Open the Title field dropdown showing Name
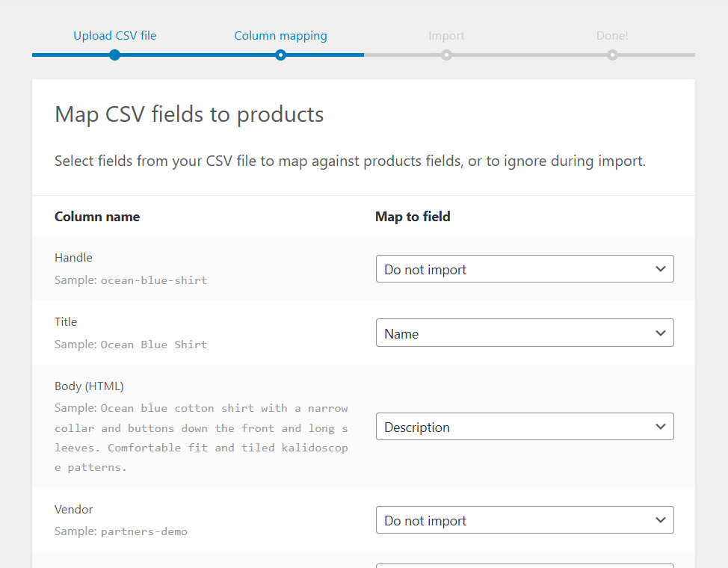Viewport: 728px width, 568px height. tap(523, 333)
